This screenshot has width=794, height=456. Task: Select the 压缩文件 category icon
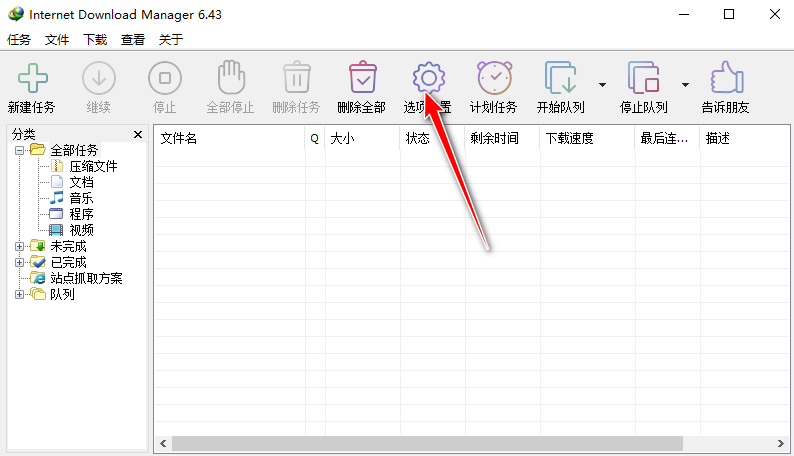click(x=57, y=166)
